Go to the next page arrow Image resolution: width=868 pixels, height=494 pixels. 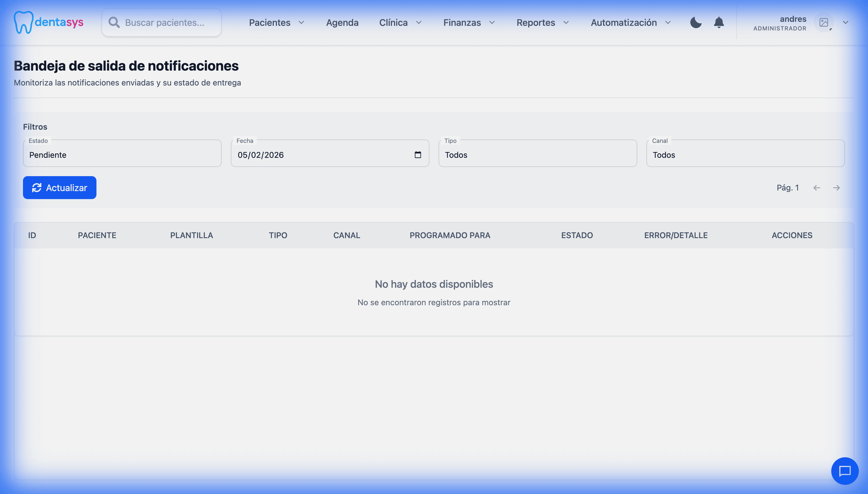click(836, 188)
